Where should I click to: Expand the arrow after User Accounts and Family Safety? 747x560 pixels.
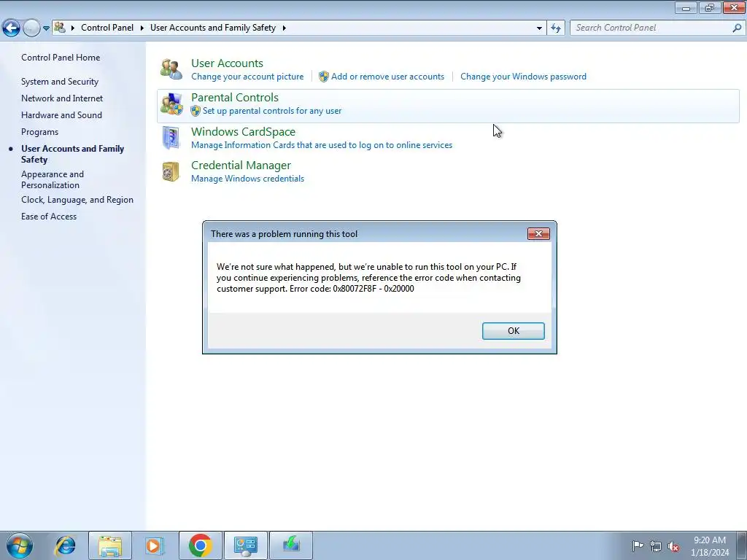pyautogui.click(x=284, y=28)
